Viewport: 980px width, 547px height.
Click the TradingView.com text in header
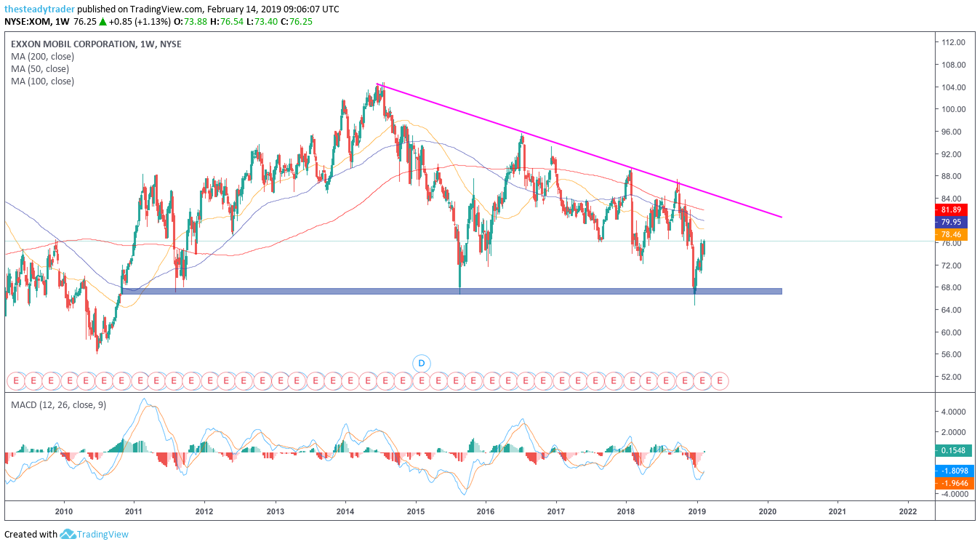tap(165, 9)
